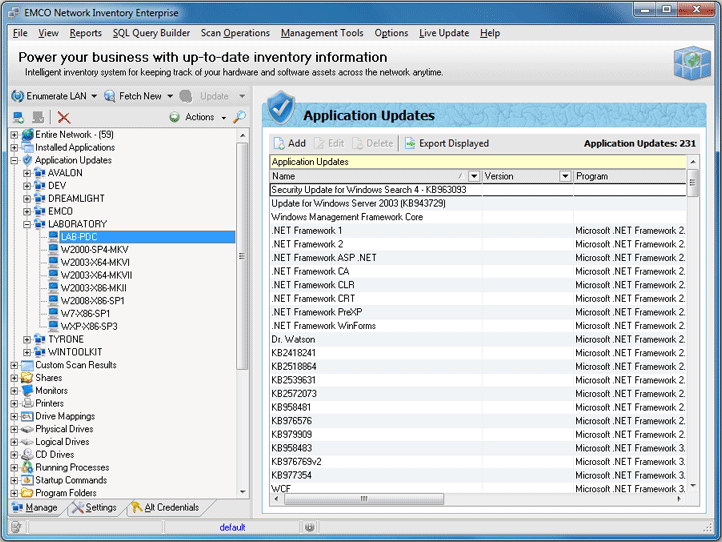Click the Physical Drives icon
The image size is (722, 542).
[28, 429]
